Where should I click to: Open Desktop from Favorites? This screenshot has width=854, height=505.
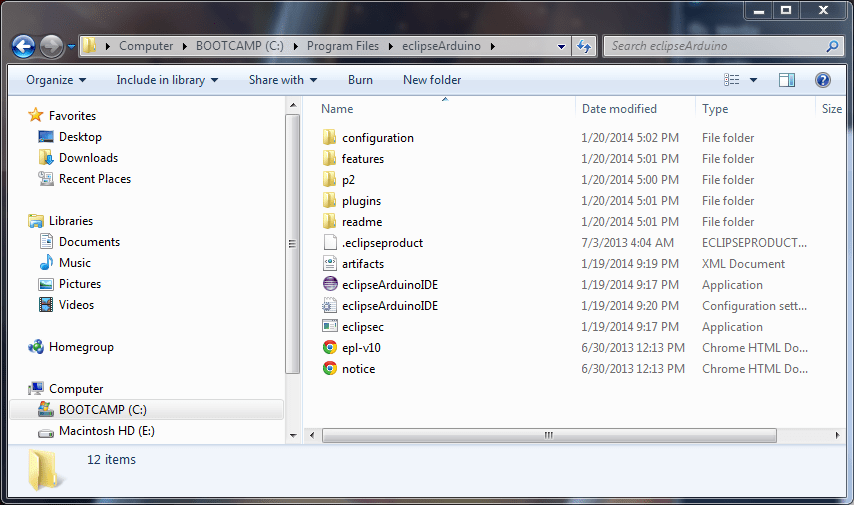point(80,137)
